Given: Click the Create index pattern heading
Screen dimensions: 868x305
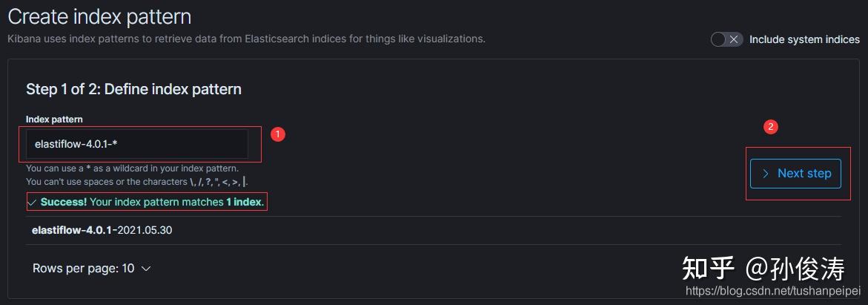Looking at the screenshot, I should (99, 16).
